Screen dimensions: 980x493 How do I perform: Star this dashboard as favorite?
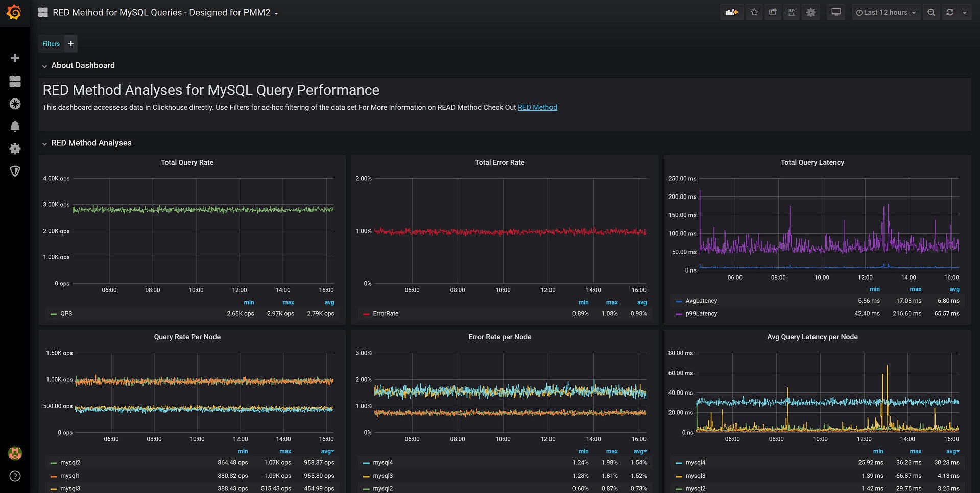pyautogui.click(x=754, y=12)
